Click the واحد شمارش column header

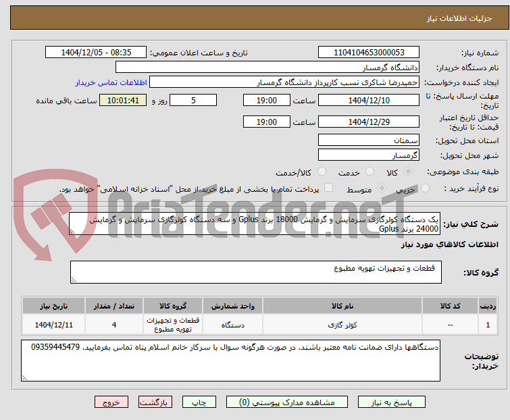[233, 306]
